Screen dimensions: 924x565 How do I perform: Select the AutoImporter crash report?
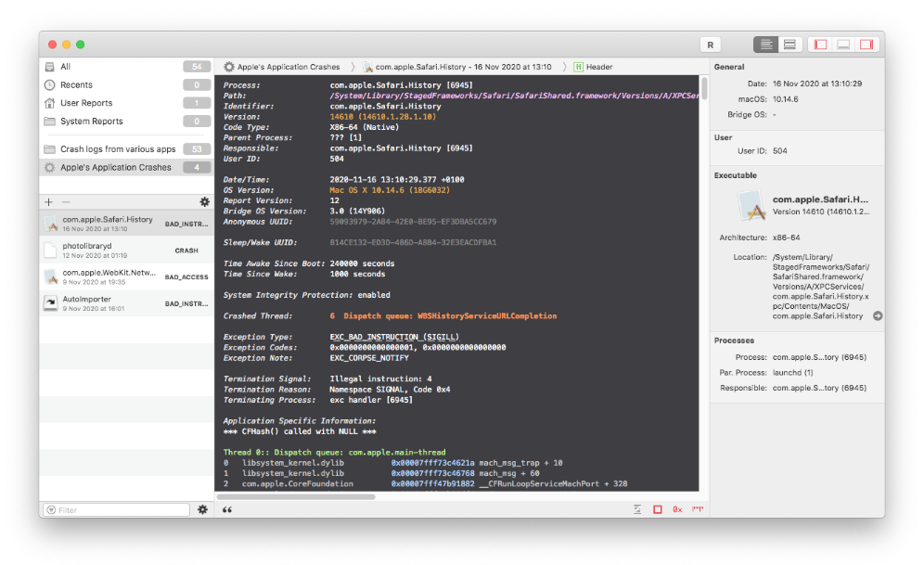point(127,303)
